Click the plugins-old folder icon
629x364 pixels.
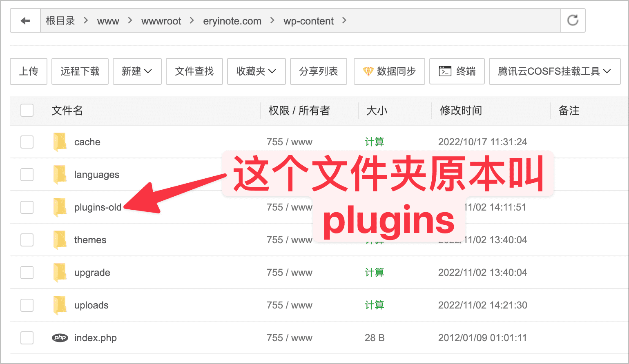(x=60, y=207)
